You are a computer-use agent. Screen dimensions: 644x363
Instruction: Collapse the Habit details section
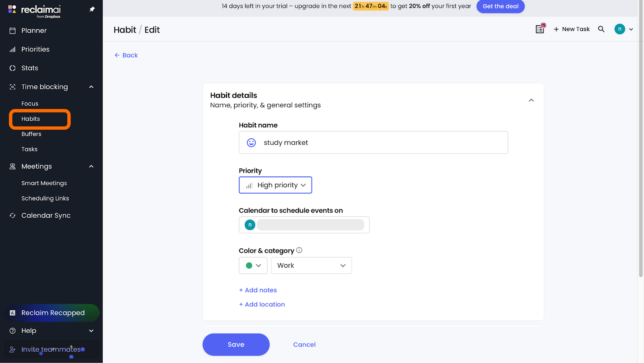point(531,100)
